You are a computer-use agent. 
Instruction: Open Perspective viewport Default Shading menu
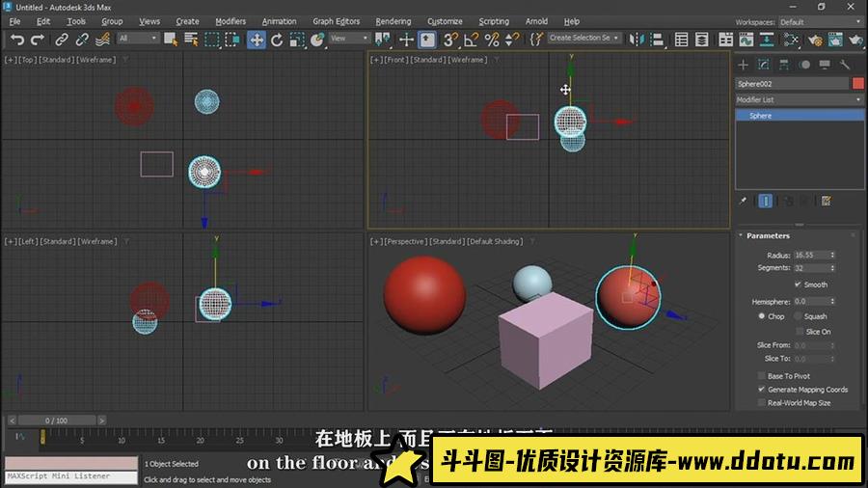[x=495, y=242]
